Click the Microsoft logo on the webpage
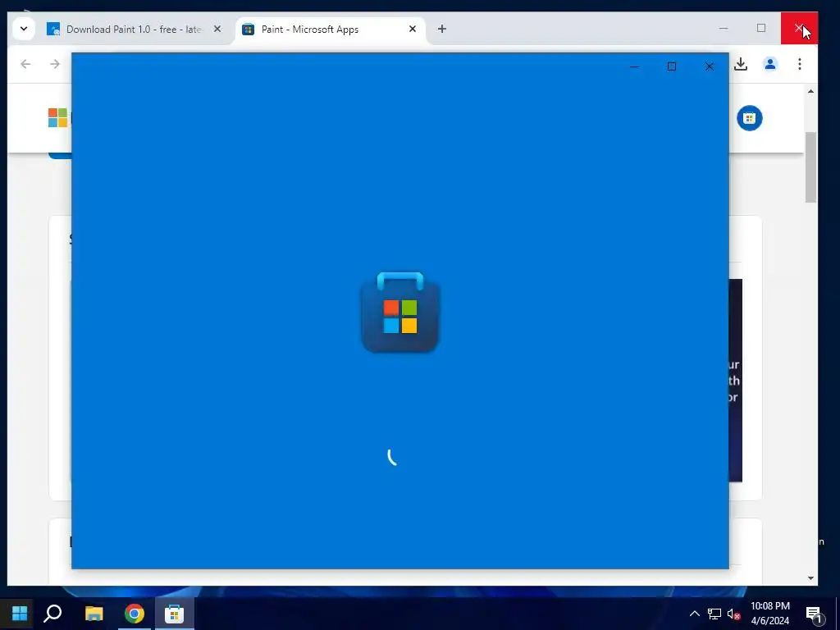 click(x=58, y=118)
